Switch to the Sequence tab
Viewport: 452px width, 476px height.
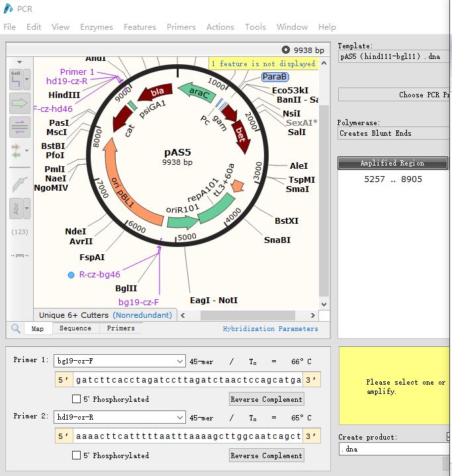[x=75, y=328]
